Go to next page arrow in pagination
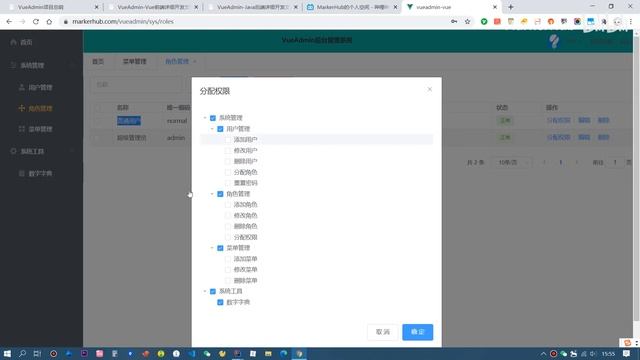Viewport: 640px width, 360px height. 576,162
